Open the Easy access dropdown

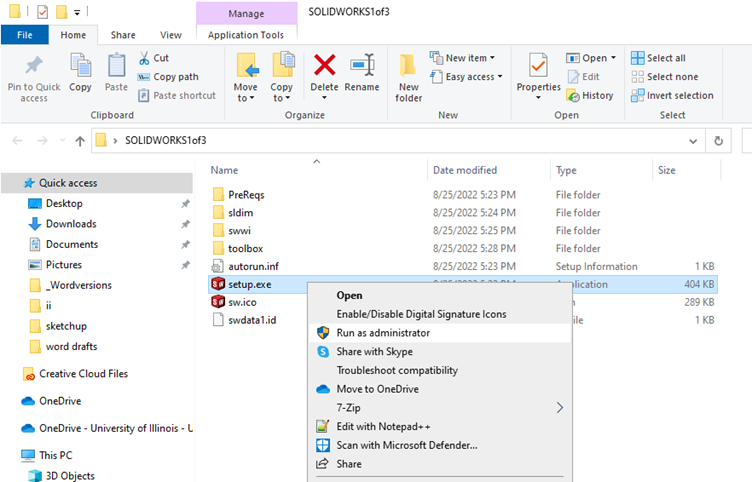click(466, 77)
